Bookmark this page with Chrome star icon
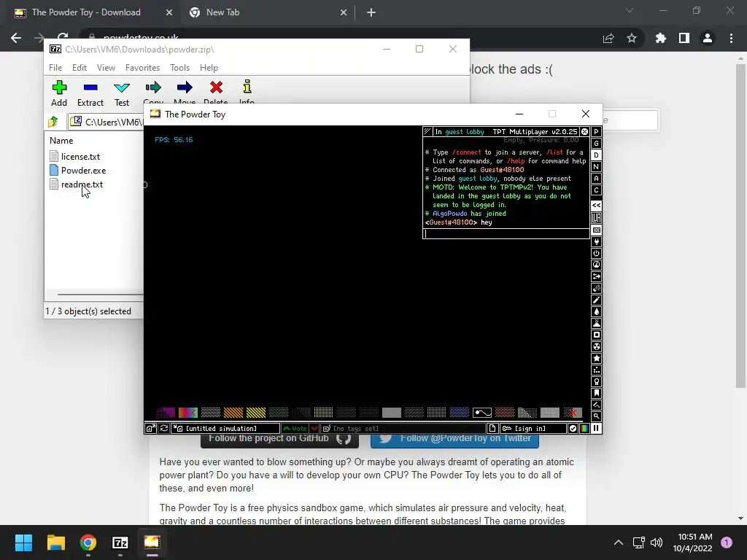The height and width of the screenshot is (560, 747). (631, 38)
